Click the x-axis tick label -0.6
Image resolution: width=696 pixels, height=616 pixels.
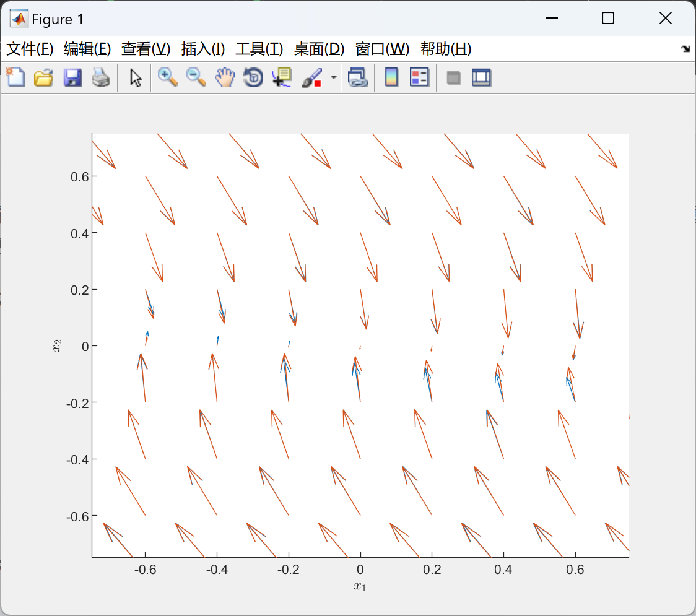[x=145, y=570]
